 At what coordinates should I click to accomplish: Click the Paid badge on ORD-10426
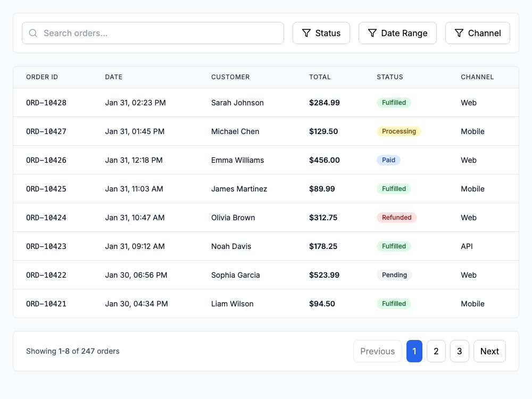388,160
